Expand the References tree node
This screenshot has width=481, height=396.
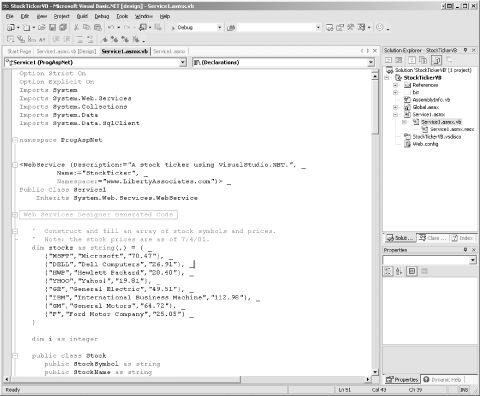pos(396,85)
